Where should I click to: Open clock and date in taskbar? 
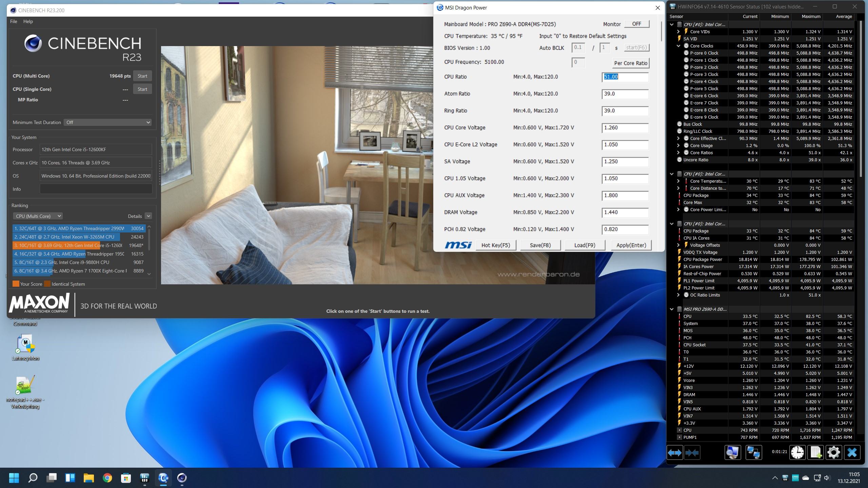pyautogui.click(x=849, y=478)
